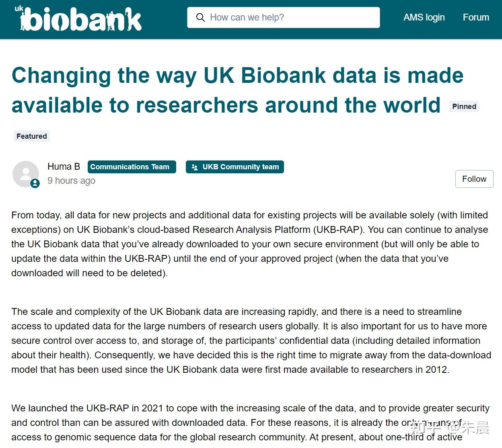
Task: Click the article title heading link
Action: (237, 90)
